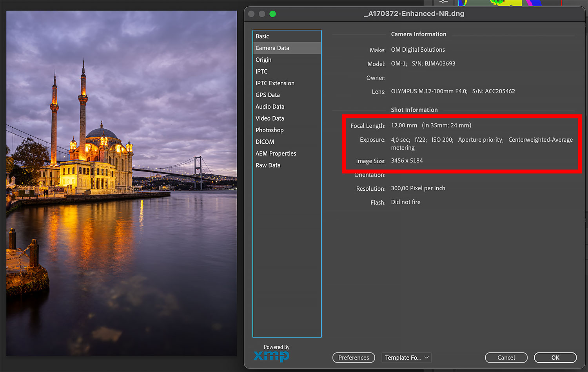588x372 pixels.
Task: Open the Video Data section
Action: pyautogui.click(x=270, y=119)
